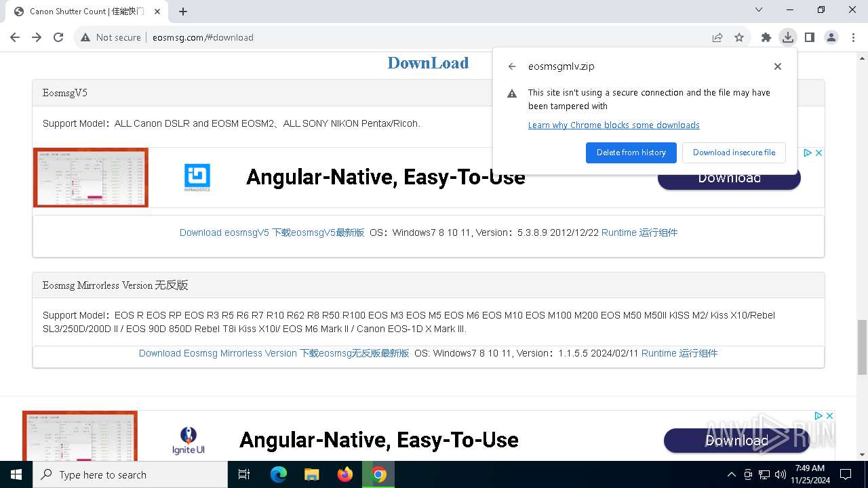Go back in downloads popup
The height and width of the screenshot is (488, 868).
[512, 66]
